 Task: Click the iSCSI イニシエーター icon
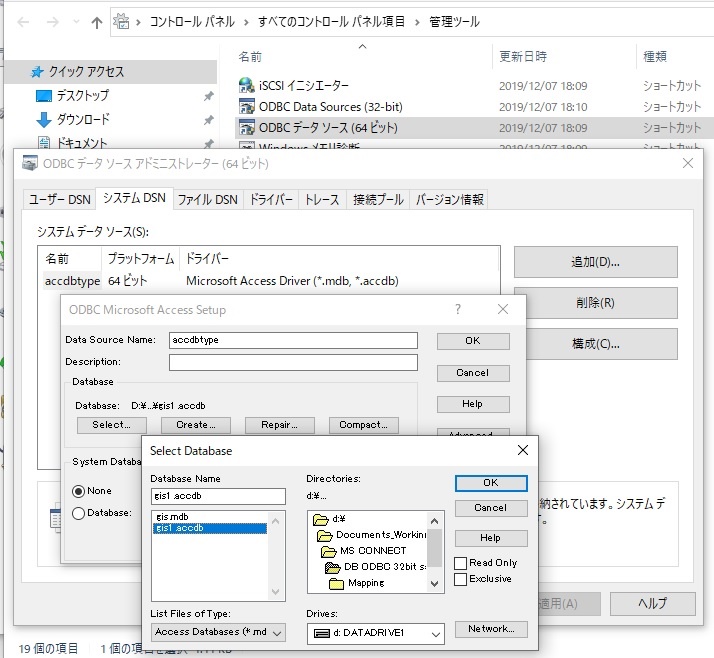click(246, 85)
